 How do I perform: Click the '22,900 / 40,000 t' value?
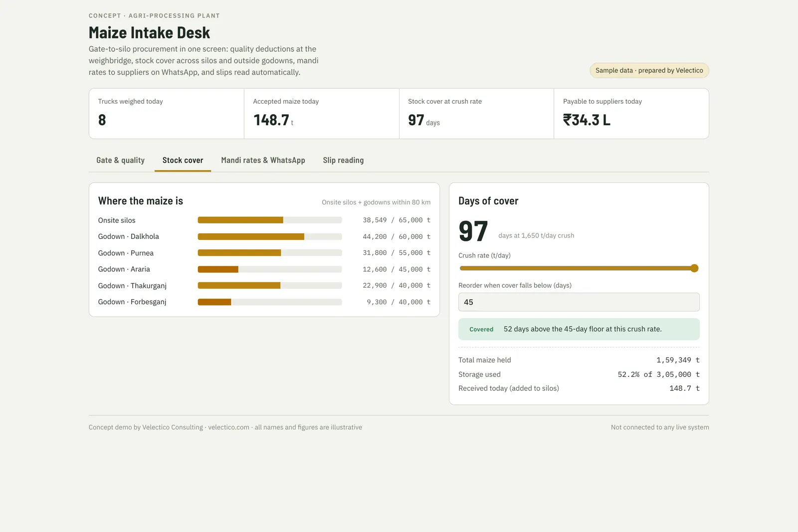pyautogui.click(x=397, y=286)
